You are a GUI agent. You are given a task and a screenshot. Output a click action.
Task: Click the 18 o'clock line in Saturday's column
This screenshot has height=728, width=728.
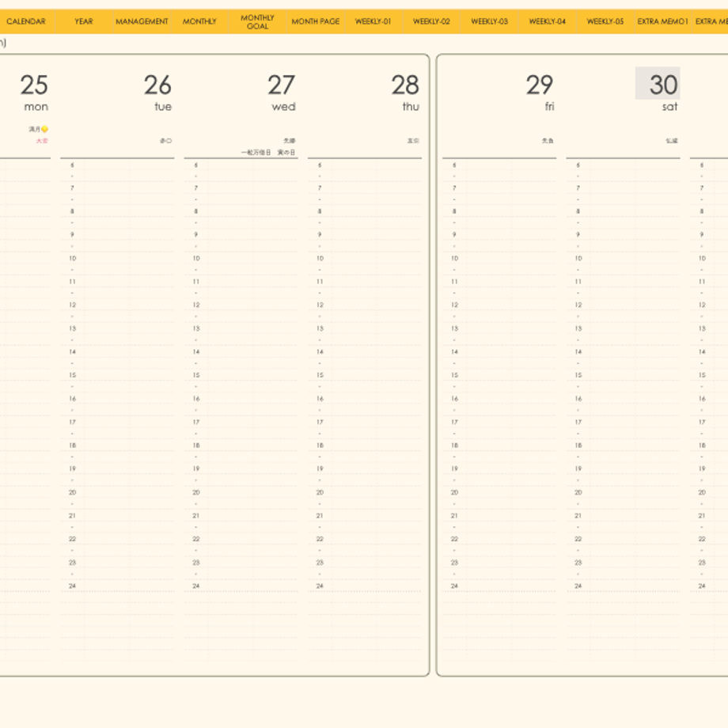pyautogui.click(x=623, y=446)
